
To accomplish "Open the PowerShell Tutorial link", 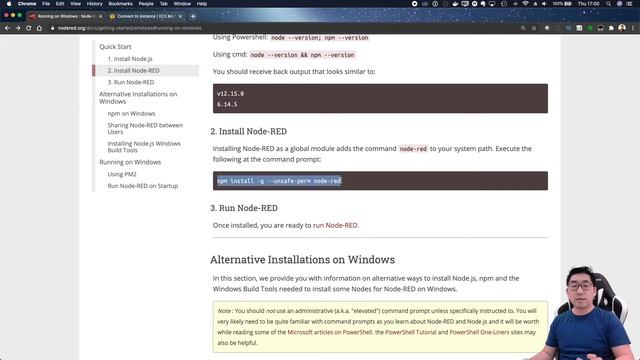I will pos(411,332).
